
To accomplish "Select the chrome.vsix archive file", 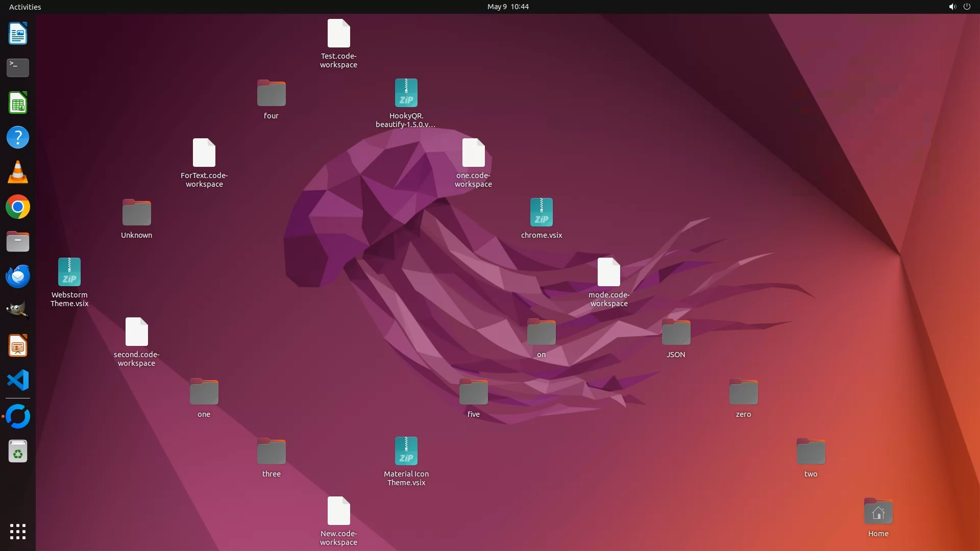I will click(x=541, y=213).
